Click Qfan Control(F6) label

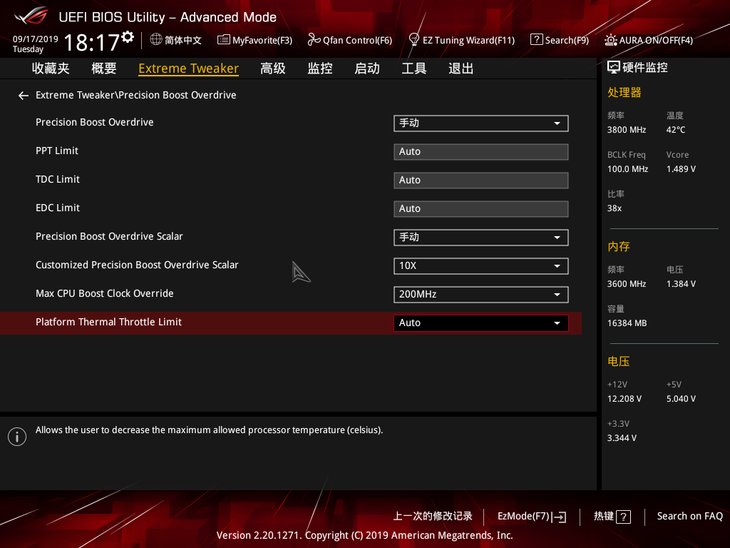click(x=358, y=41)
